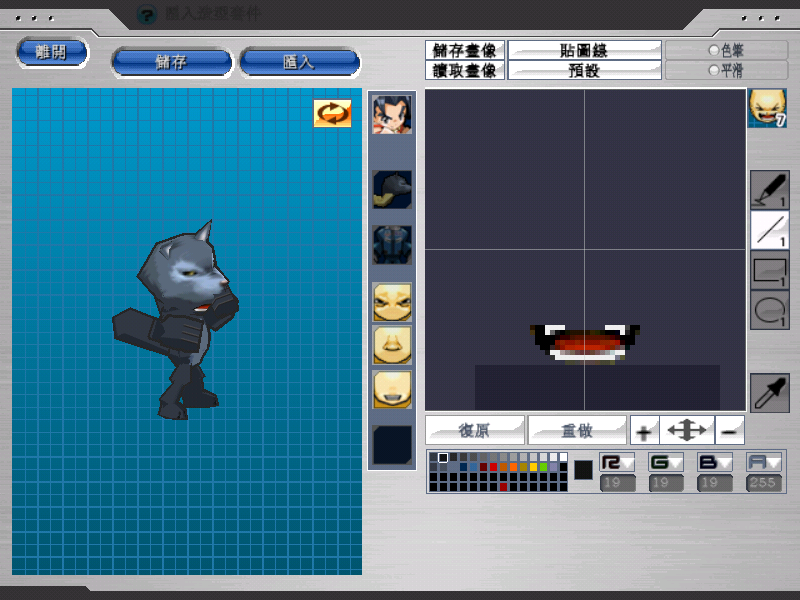Choose the rectangle shape tool
The width and height of the screenshot is (800, 600).
coord(769,271)
